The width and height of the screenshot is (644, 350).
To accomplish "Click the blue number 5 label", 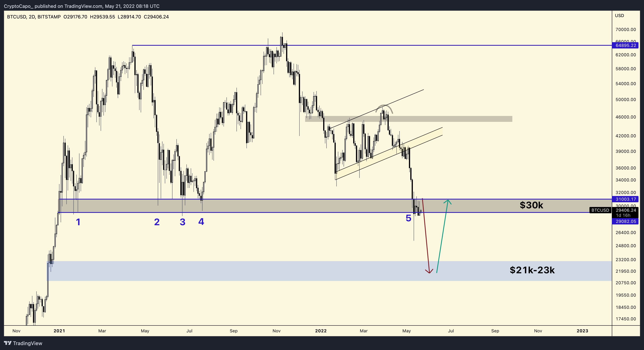I will coord(409,218).
